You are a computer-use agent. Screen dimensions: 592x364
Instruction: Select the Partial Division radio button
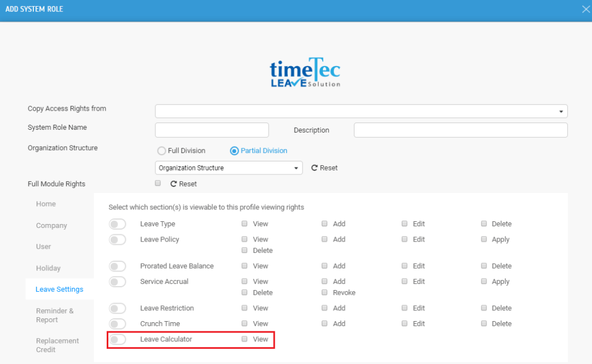pos(234,151)
